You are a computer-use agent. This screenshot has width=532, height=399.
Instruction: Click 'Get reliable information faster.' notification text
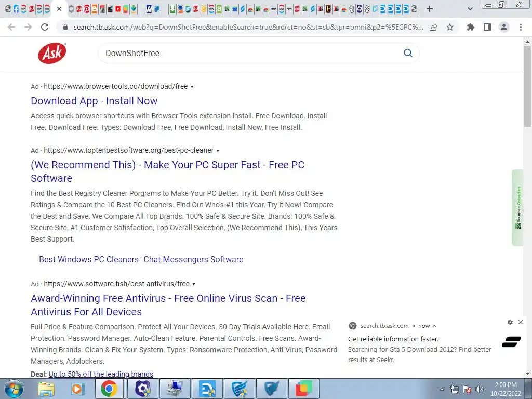pyautogui.click(x=393, y=339)
